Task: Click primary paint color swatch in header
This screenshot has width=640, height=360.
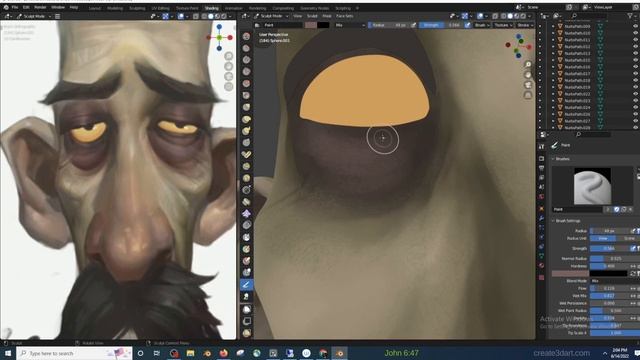Action: 311,25
